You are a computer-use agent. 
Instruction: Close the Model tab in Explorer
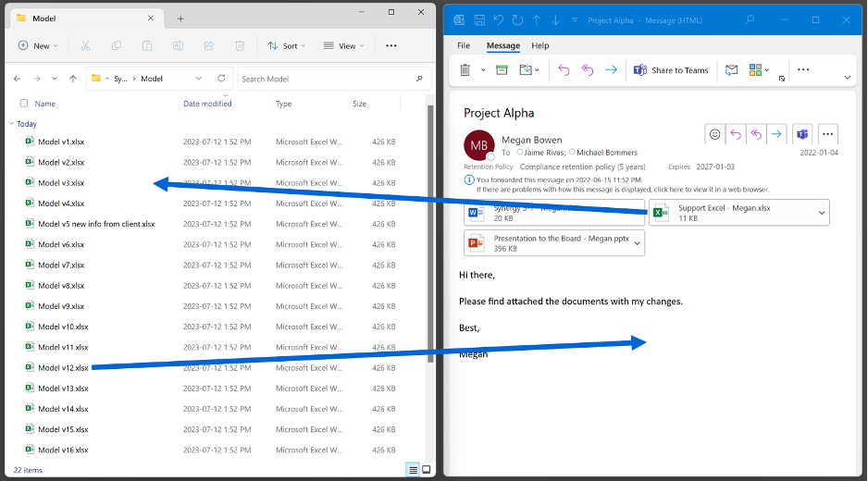pyautogui.click(x=151, y=18)
